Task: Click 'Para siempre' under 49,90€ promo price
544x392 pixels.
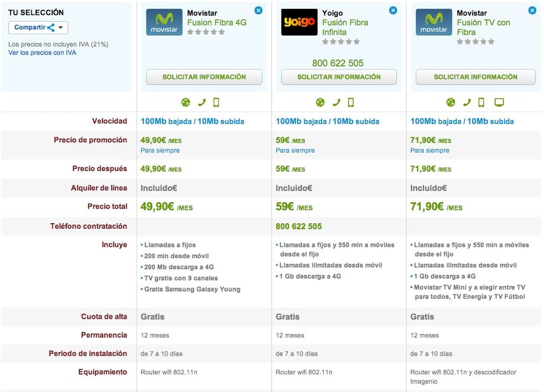Action: (160, 150)
